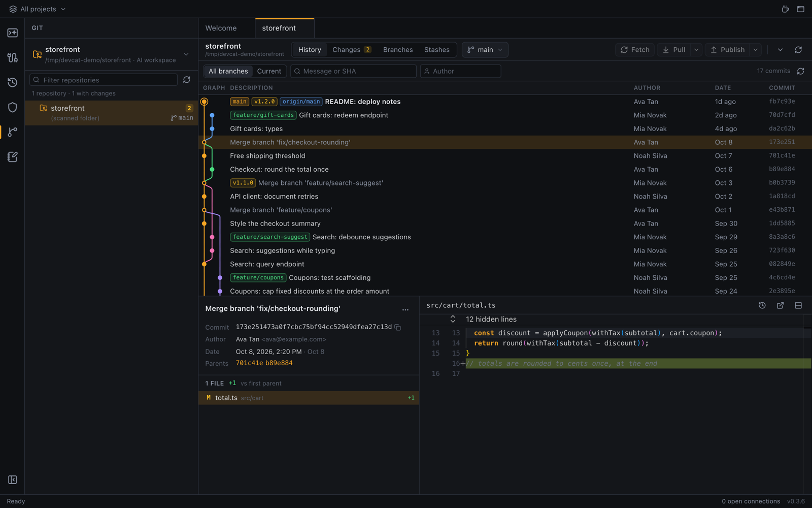This screenshot has width=812, height=508.
Task: Open the main branch selector
Action: [485, 50]
